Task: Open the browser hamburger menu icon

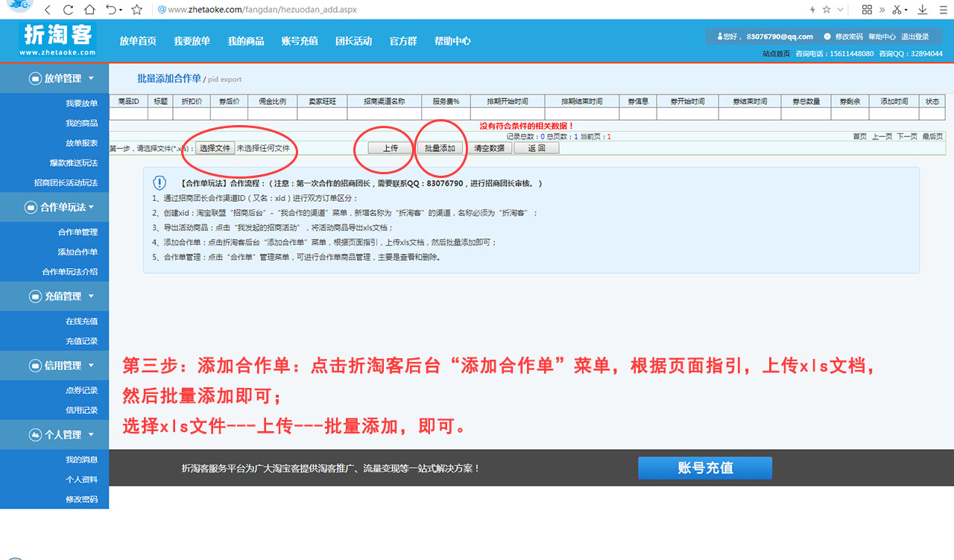Action: click(x=944, y=10)
